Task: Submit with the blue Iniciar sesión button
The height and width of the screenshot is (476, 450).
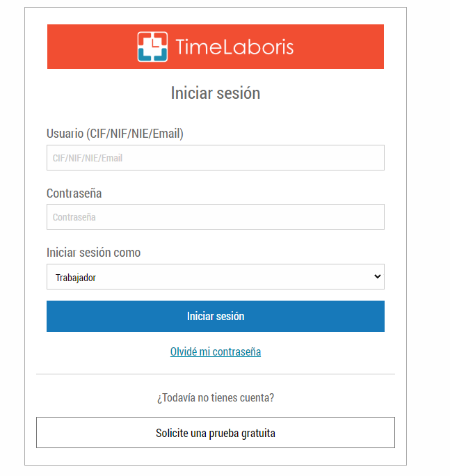Action: click(x=216, y=317)
